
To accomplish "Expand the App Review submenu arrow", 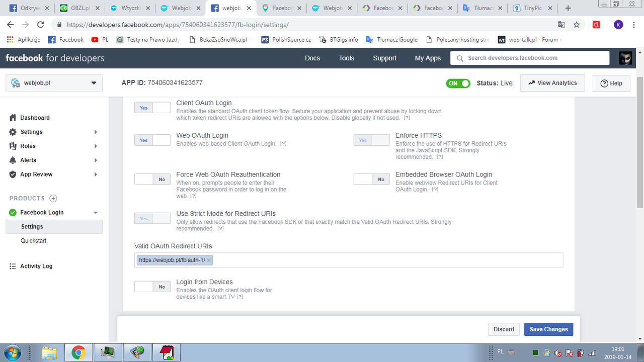I will (x=96, y=174).
